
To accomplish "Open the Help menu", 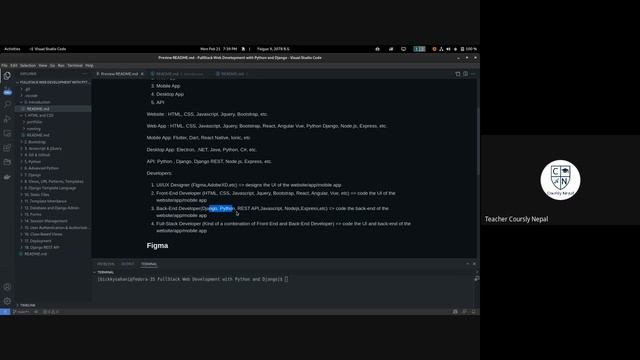I will pos(89,65).
